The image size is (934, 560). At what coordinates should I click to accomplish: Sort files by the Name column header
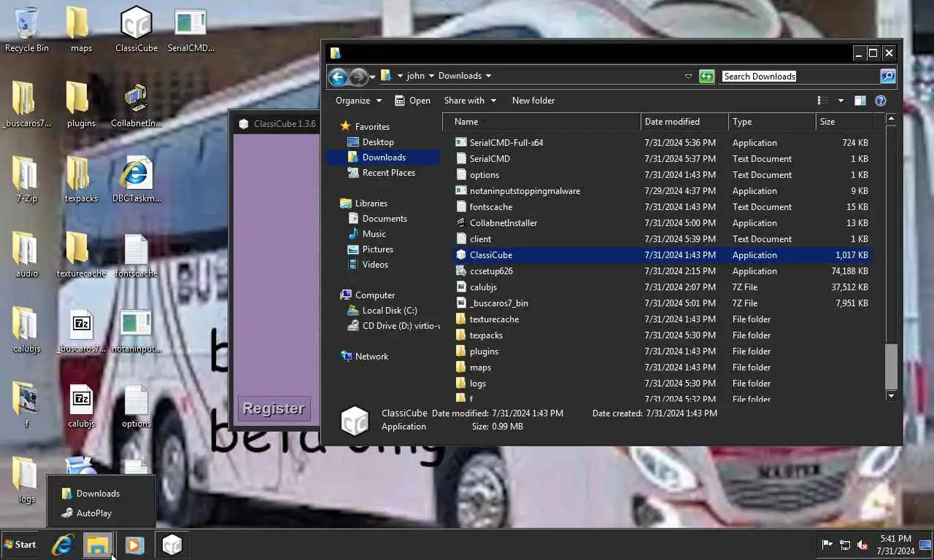click(541, 122)
